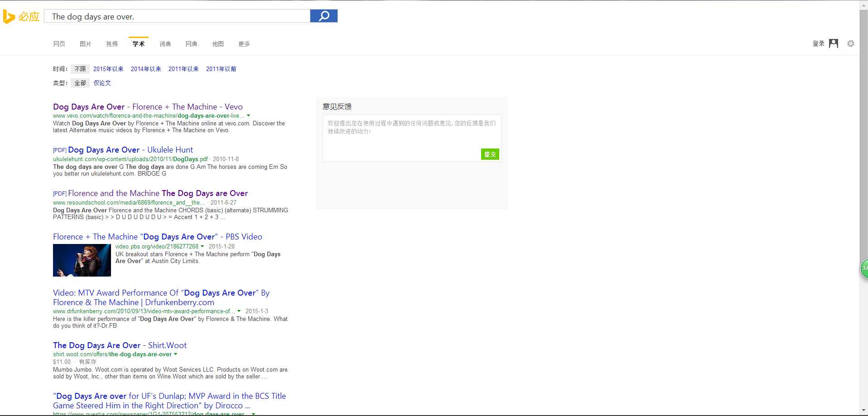Open the MTV Award Performance Drfunkenberry result
868x416 pixels.
161,297
